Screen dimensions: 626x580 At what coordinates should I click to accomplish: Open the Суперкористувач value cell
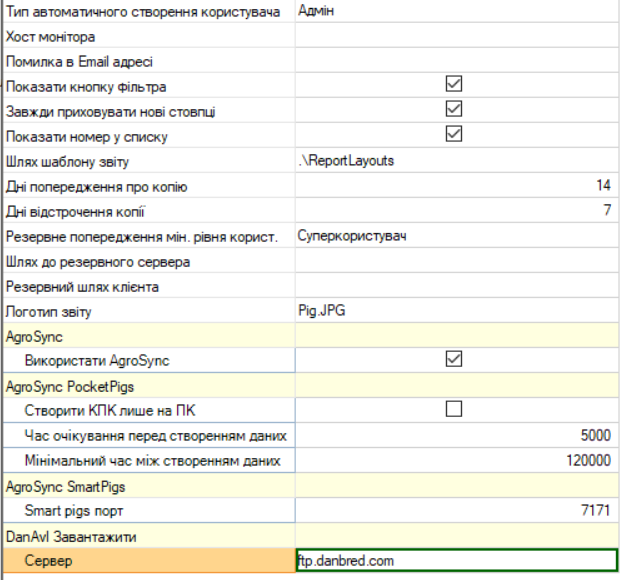457,236
